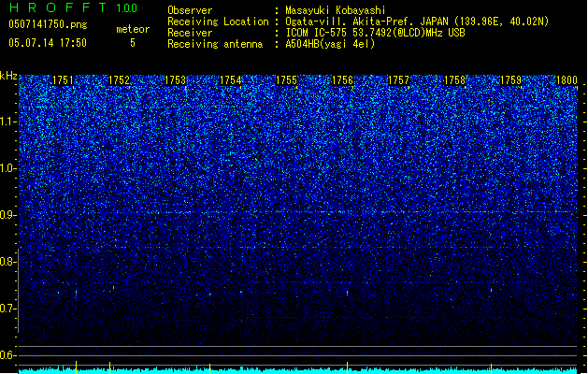Image resolution: width=588 pixels, height=374 pixels.
Task: Click the date stamp 05.07.14 17:50
Action: (x=48, y=43)
